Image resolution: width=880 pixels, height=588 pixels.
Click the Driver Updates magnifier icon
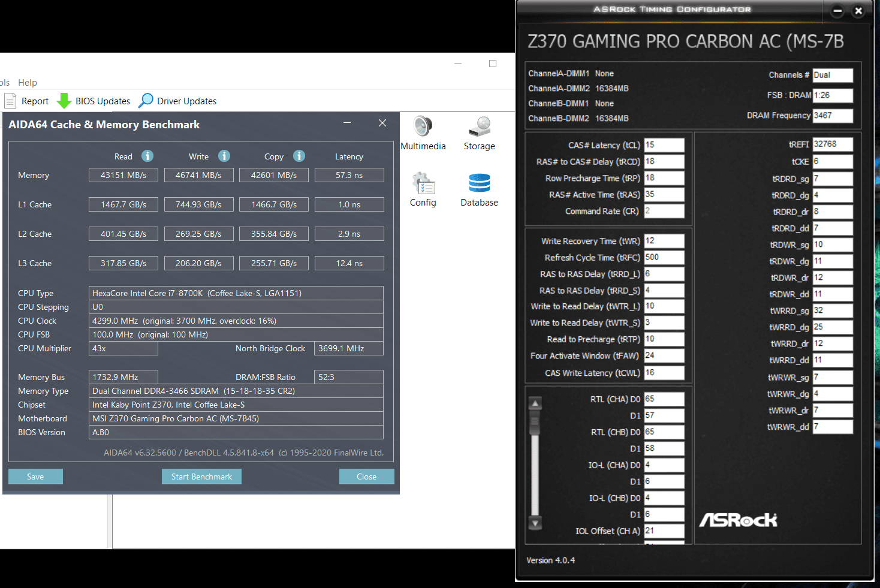tap(146, 101)
